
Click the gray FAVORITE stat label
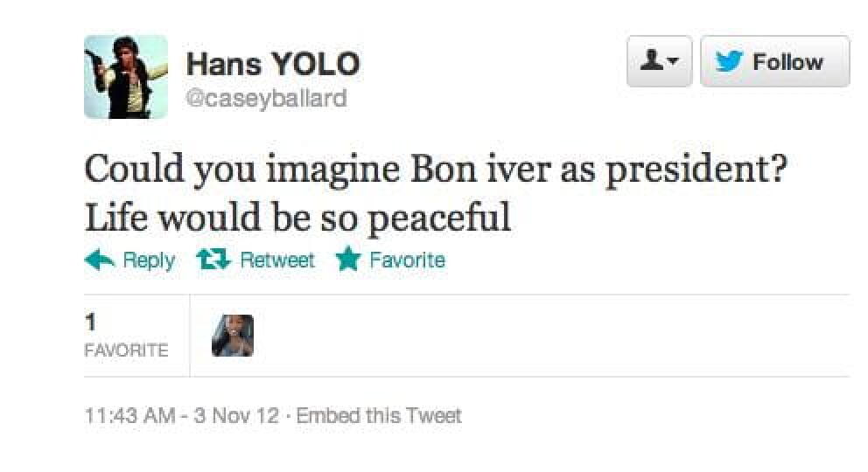click(x=127, y=351)
